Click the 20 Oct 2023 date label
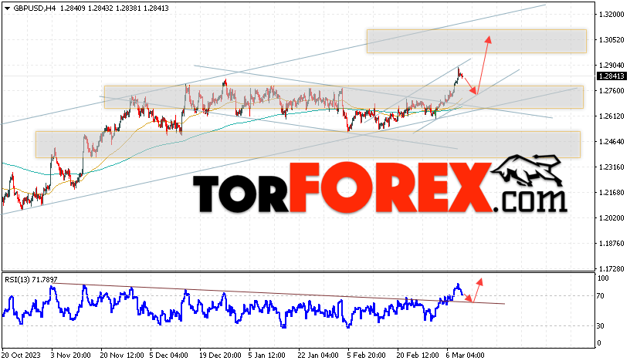 [x=21, y=356]
